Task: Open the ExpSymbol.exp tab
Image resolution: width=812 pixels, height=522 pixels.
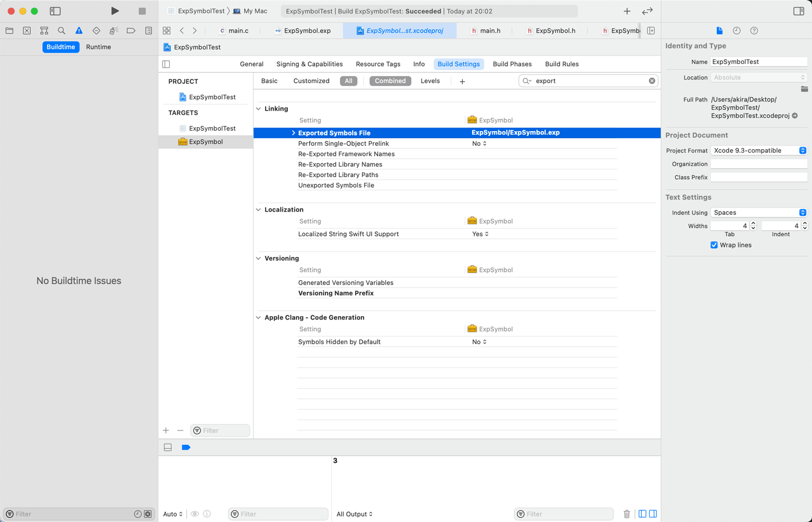Action: pos(302,31)
